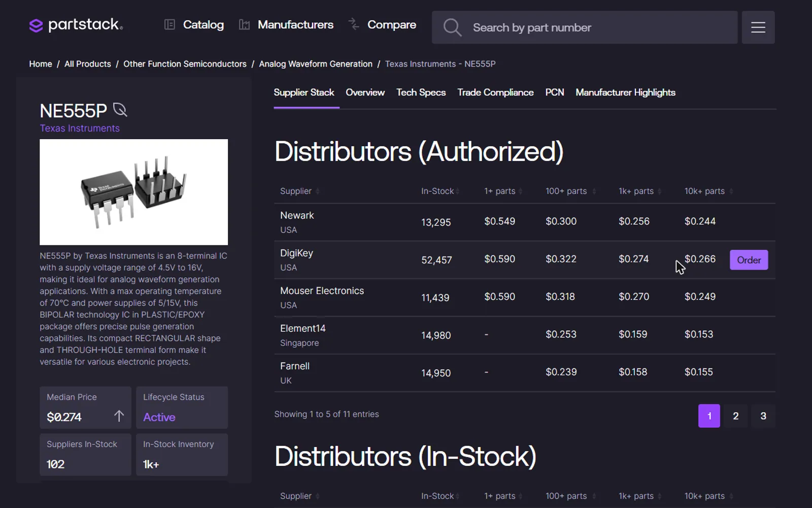
Task: Sort In-Stock table by 10k+ parts
Action: tap(708, 496)
